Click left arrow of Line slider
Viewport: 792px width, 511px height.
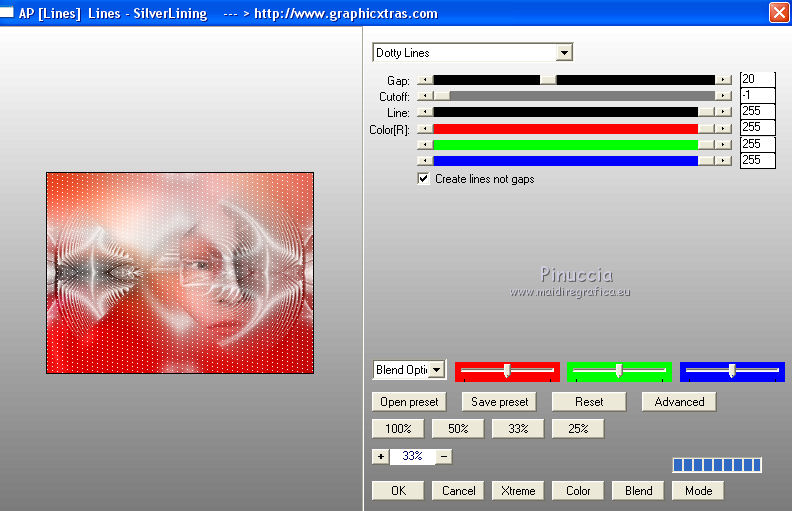[x=425, y=112]
